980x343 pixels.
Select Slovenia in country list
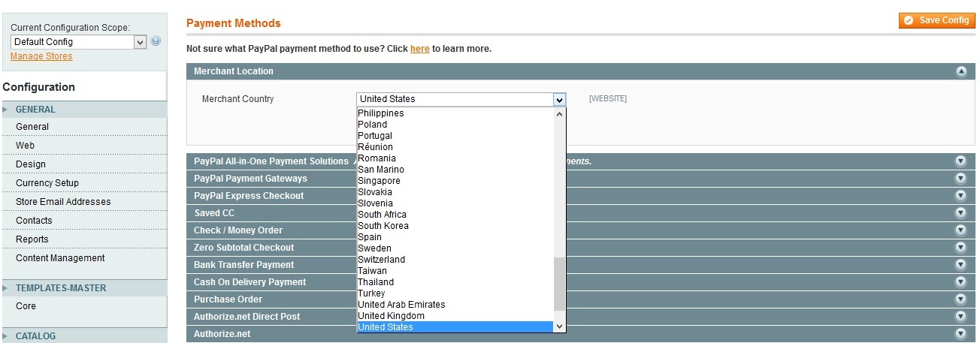[455, 203]
